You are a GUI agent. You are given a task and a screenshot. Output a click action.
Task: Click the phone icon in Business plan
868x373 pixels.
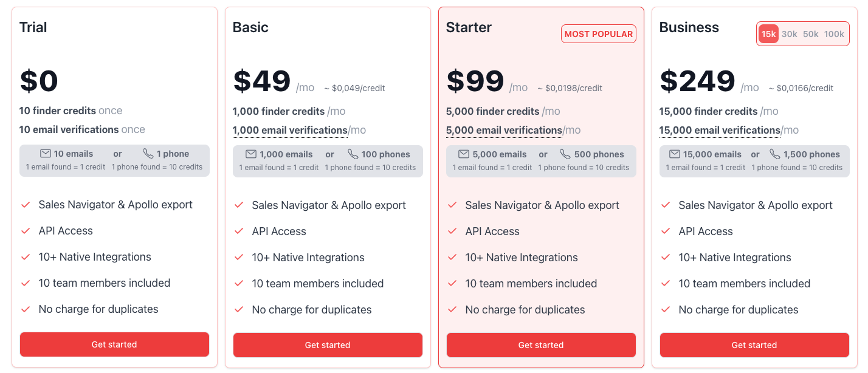point(774,154)
